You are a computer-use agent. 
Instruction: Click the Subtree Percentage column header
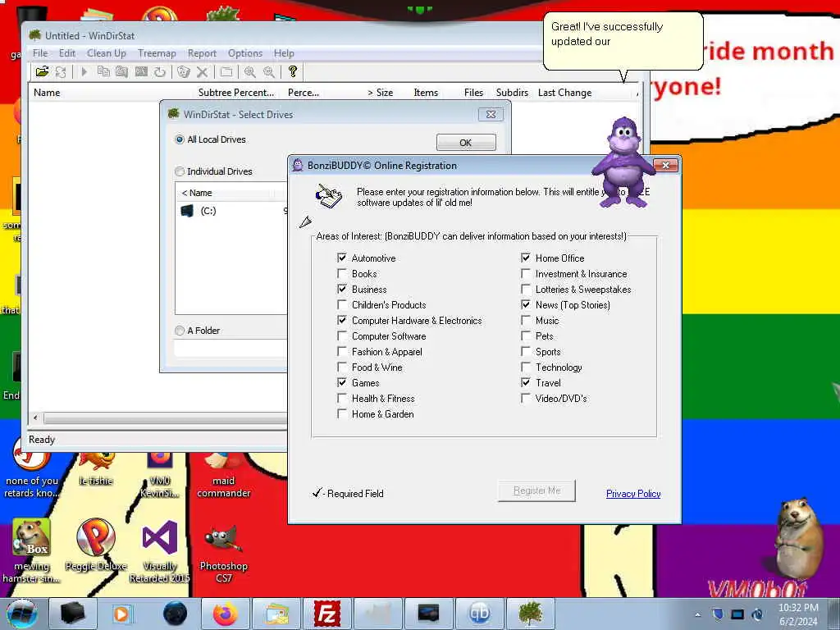click(236, 92)
